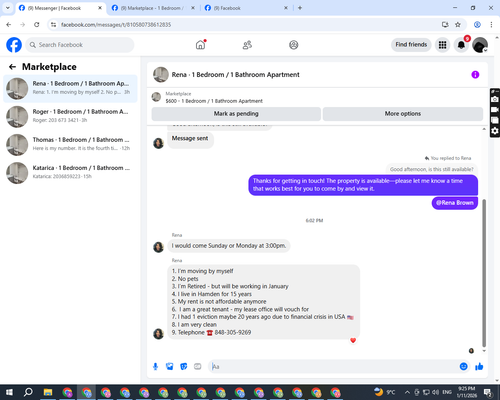This screenshot has width=500, height=400.
Task: Click the conversation scrollbar
Action: point(484,273)
